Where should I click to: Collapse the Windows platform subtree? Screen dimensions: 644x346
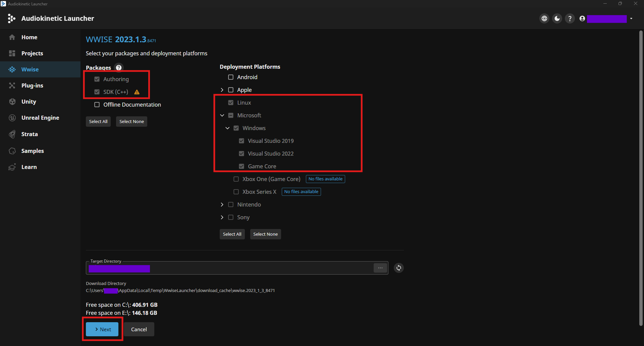(227, 128)
